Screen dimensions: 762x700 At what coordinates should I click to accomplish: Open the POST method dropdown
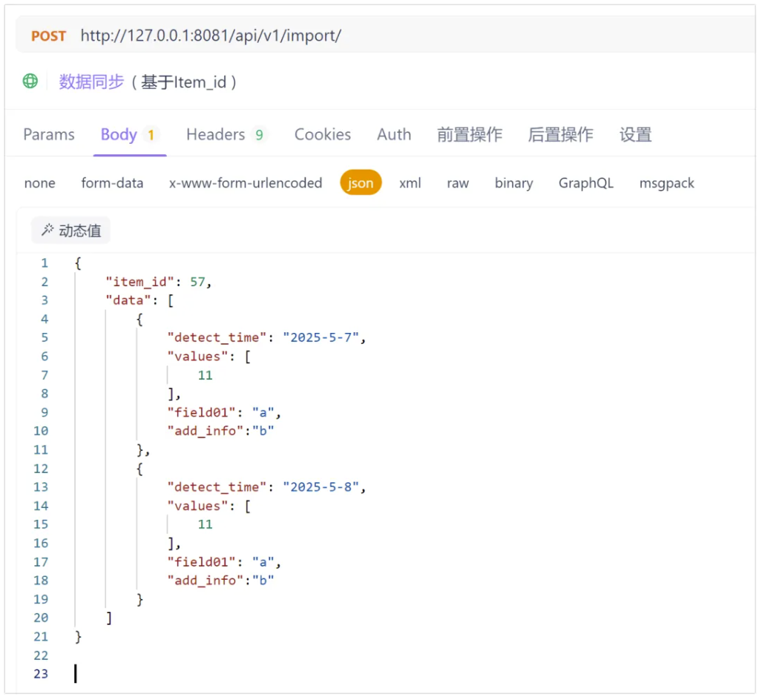point(48,36)
